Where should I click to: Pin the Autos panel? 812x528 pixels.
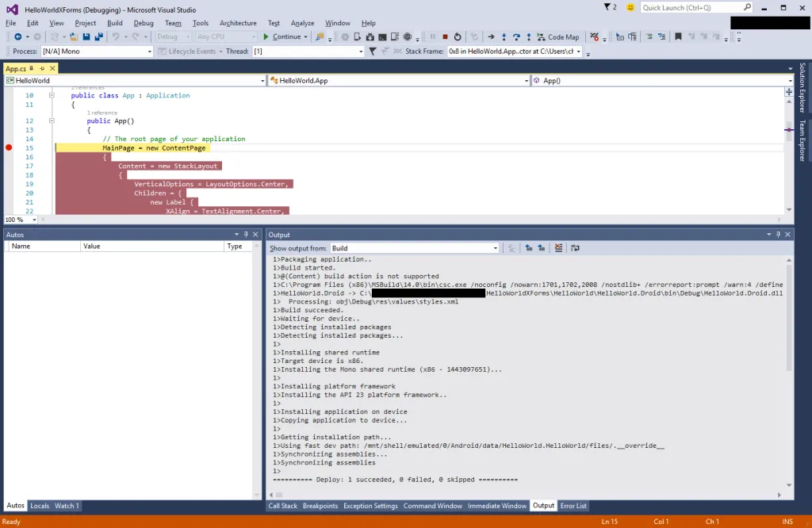click(x=246, y=235)
